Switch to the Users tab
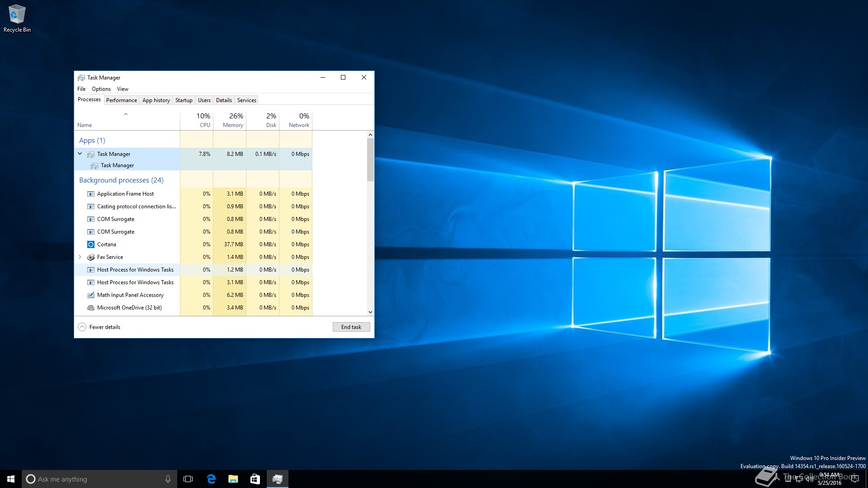The height and width of the screenshot is (488, 868). point(204,100)
